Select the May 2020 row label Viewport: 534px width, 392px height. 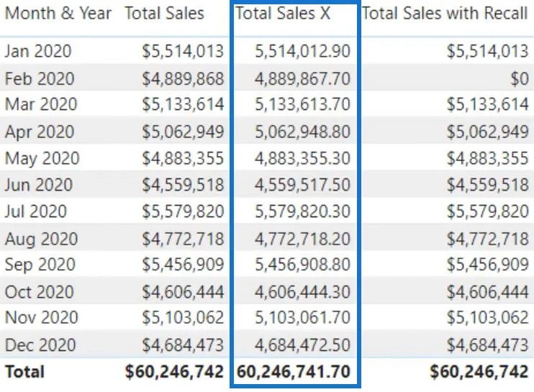point(42,158)
